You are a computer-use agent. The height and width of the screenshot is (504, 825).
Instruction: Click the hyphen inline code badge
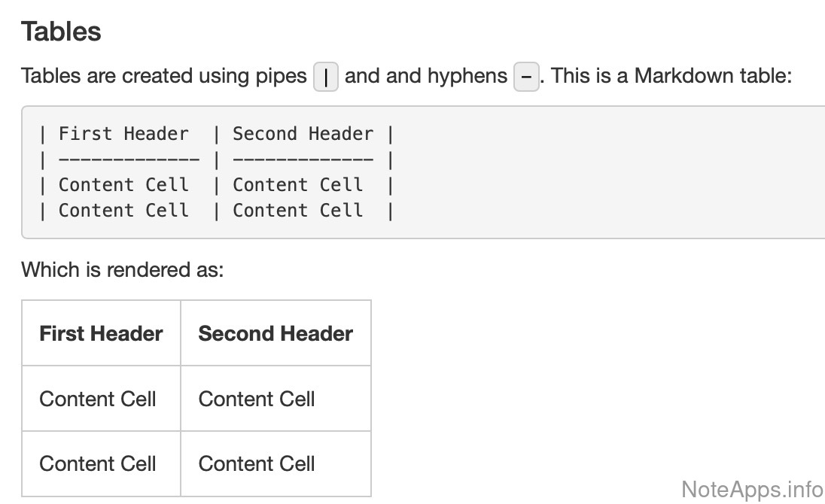pos(526,77)
